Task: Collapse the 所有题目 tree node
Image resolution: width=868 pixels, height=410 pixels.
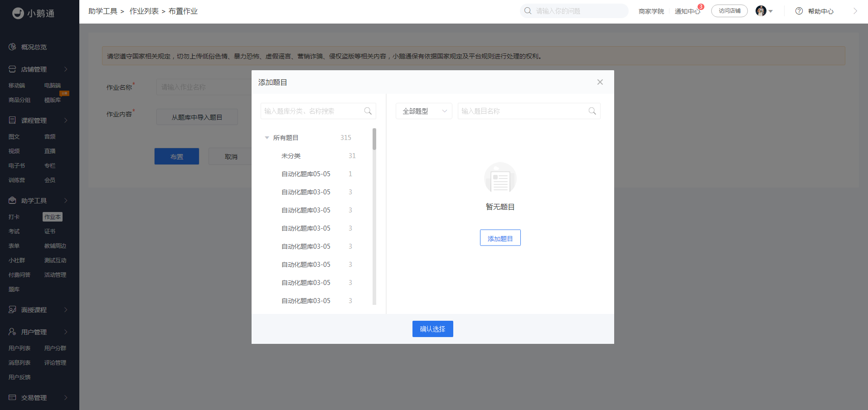Action: pyautogui.click(x=267, y=138)
